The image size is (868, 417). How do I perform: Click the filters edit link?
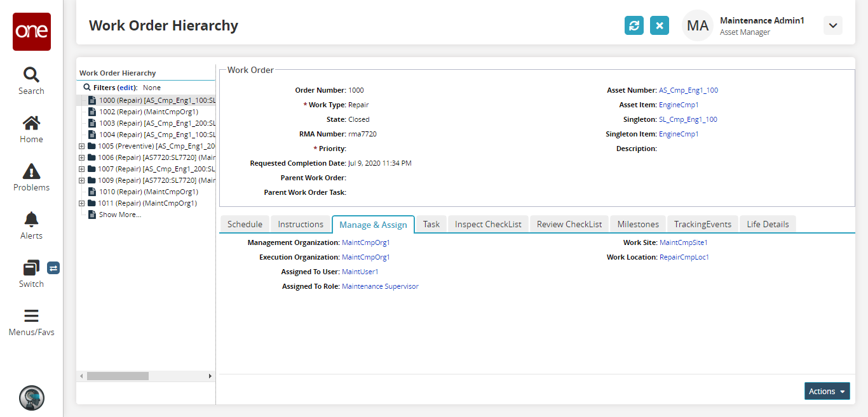127,88
